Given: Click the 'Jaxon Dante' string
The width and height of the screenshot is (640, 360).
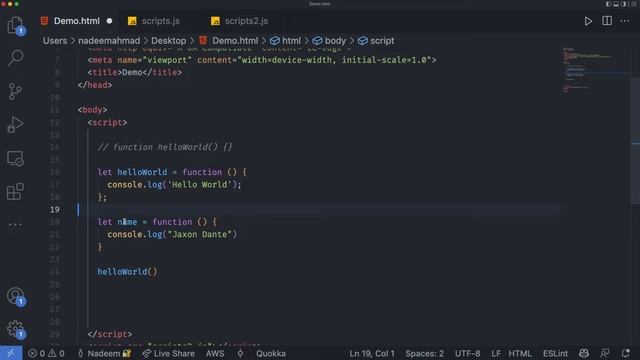Looking at the screenshot, I should point(200,234).
